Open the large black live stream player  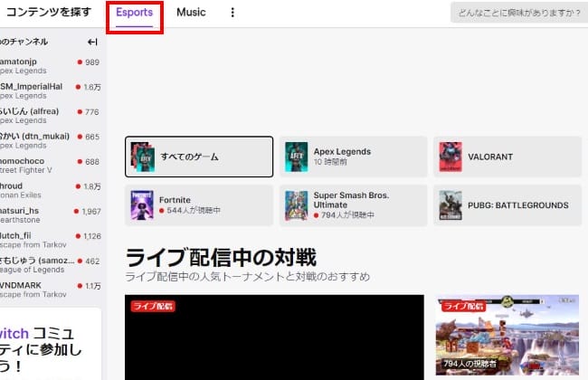(x=274, y=337)
